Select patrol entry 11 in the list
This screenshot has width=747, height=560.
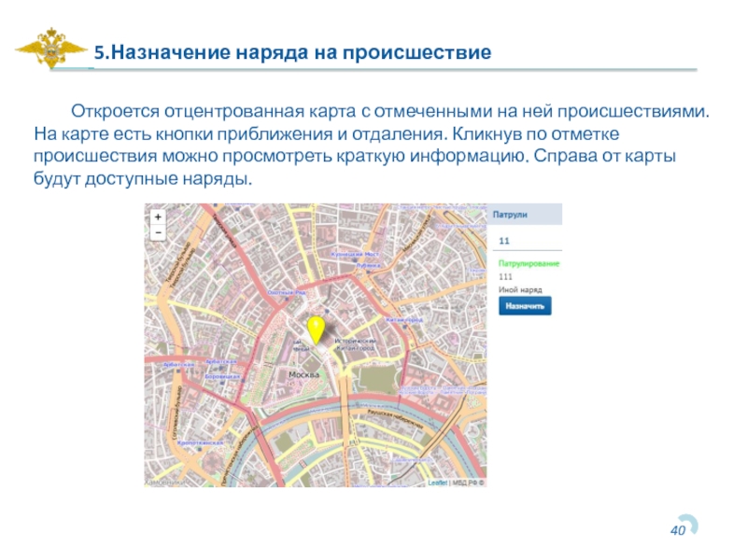pyautogui.click(x=505, y=241)
